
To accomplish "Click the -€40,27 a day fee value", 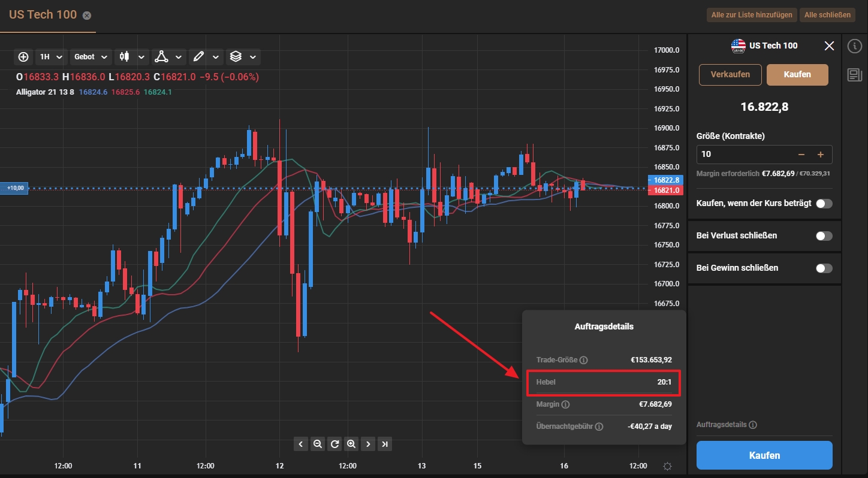I will (x=650, y=426).
